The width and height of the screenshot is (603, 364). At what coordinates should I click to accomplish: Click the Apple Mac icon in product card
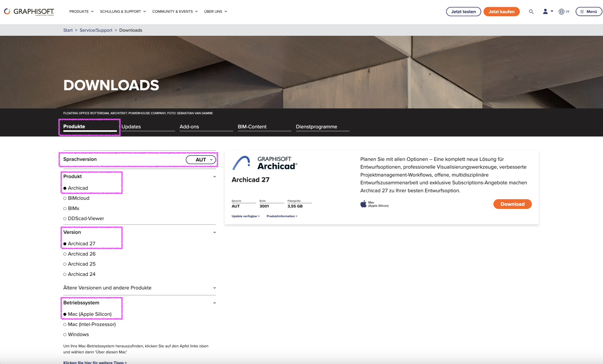click(363, 204)
